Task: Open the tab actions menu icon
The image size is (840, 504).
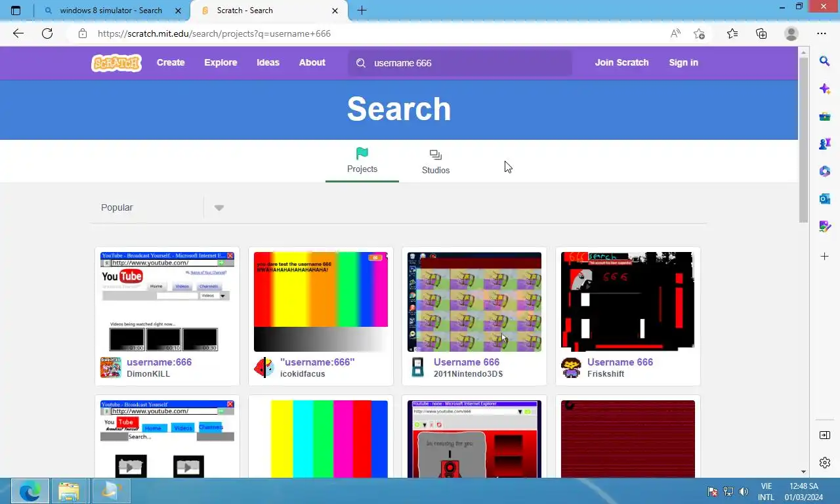Action: pyautogui.click(x=16, y=10)
